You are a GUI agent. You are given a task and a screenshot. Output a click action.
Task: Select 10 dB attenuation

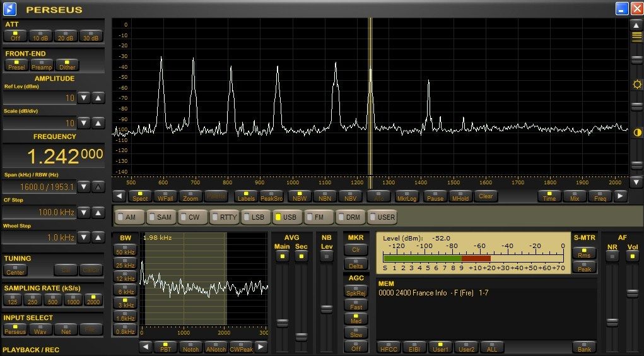(x=40, y=36)
